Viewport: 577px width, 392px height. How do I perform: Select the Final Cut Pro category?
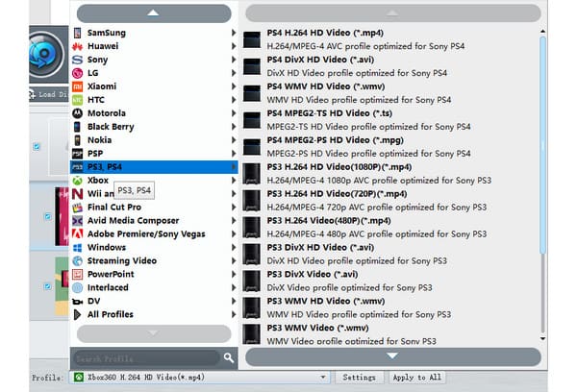154,208
